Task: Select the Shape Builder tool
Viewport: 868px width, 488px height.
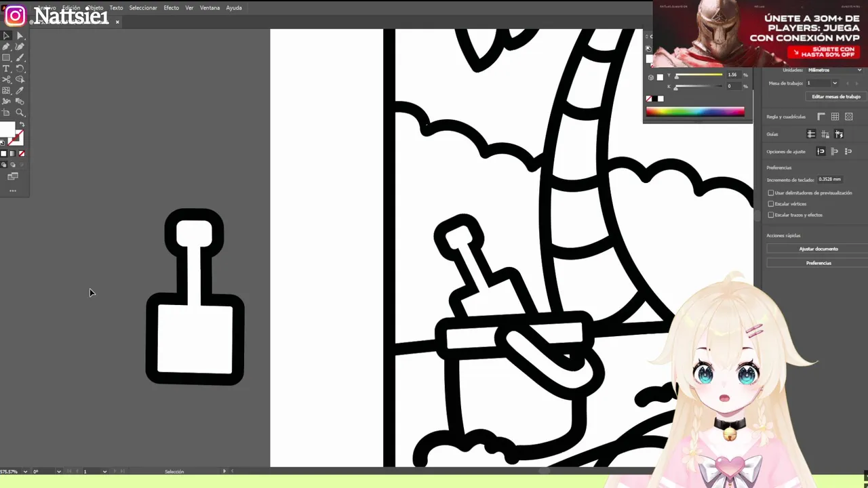Action: [20, 79]
